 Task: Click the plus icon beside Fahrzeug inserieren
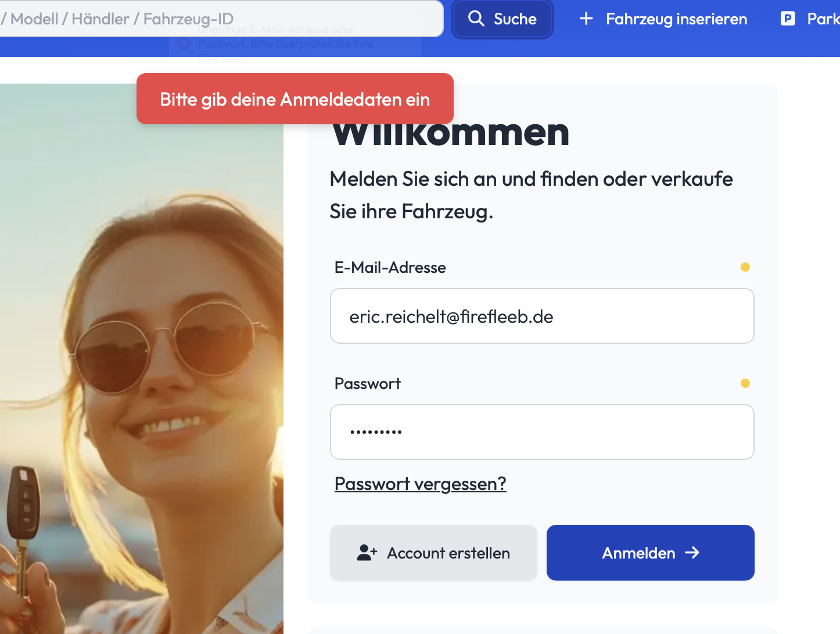point(586,19)
